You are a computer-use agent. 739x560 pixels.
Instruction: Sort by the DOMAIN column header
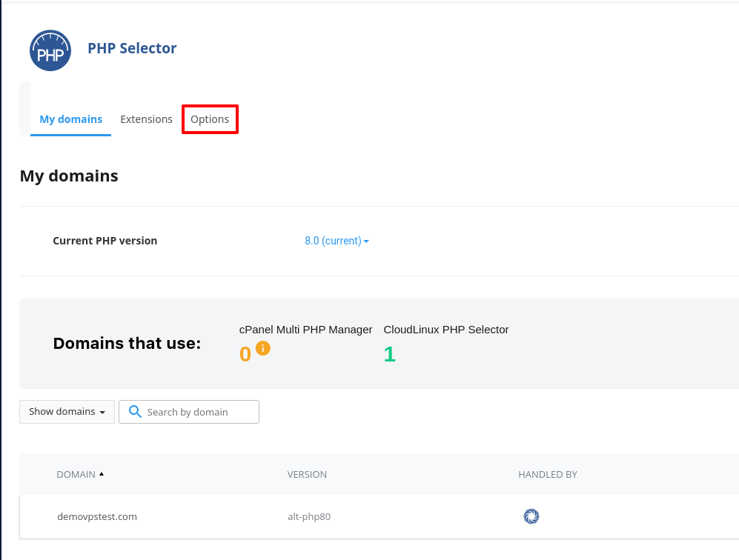[x=76, y=474]
